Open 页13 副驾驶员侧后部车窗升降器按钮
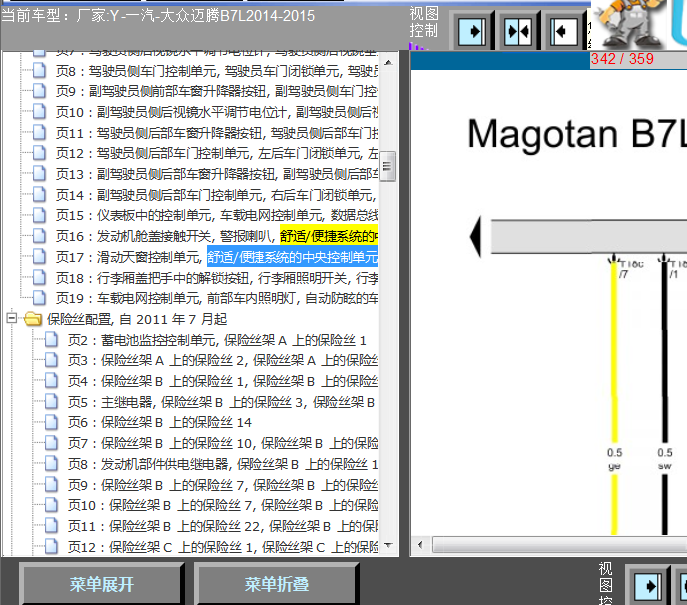Screen dimensions: 687x605 click(x=217, y=174)
